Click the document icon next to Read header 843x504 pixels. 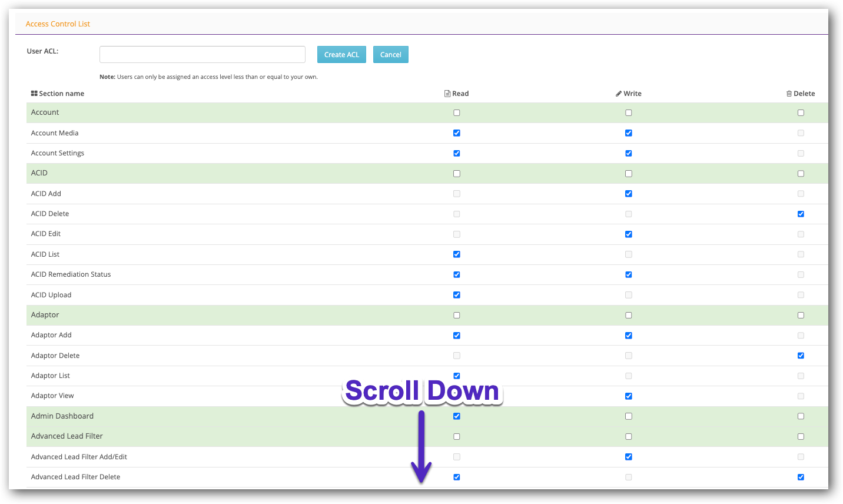[447, 93]
